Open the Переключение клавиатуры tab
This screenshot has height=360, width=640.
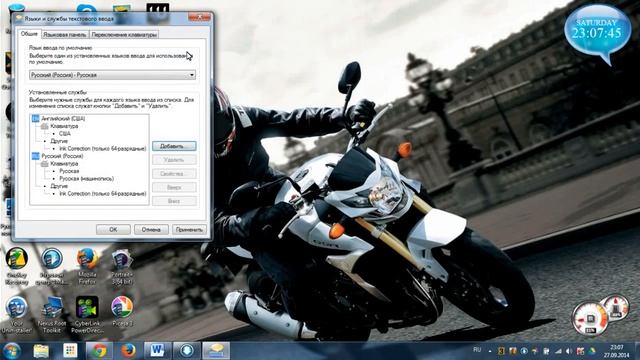pyautogui.click(x=124, y=35)
